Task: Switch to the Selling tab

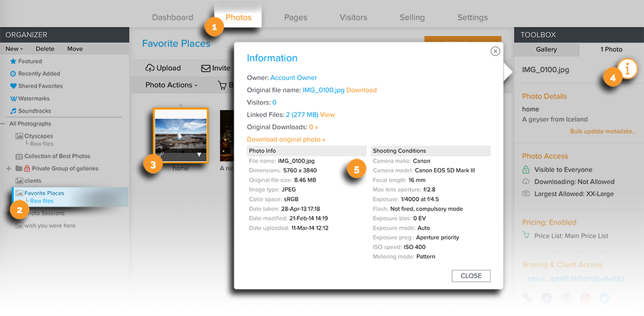Action: (x=412, y=17)
